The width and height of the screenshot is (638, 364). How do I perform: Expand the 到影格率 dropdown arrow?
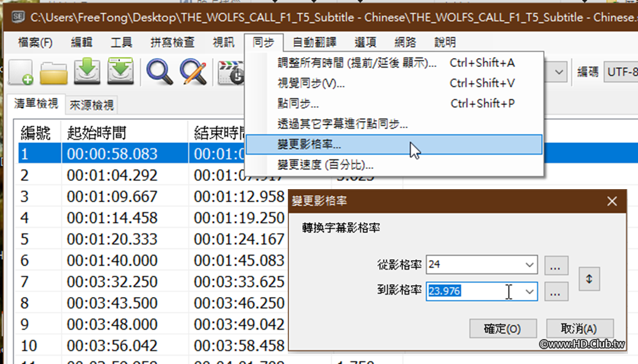(x=529, y=291)
